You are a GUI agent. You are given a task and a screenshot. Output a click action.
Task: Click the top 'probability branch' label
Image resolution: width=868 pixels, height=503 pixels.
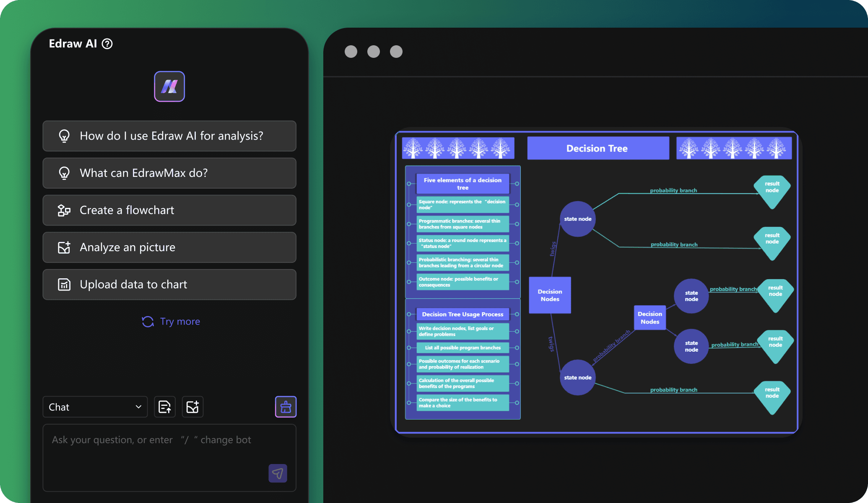click(x=673, y=190)
